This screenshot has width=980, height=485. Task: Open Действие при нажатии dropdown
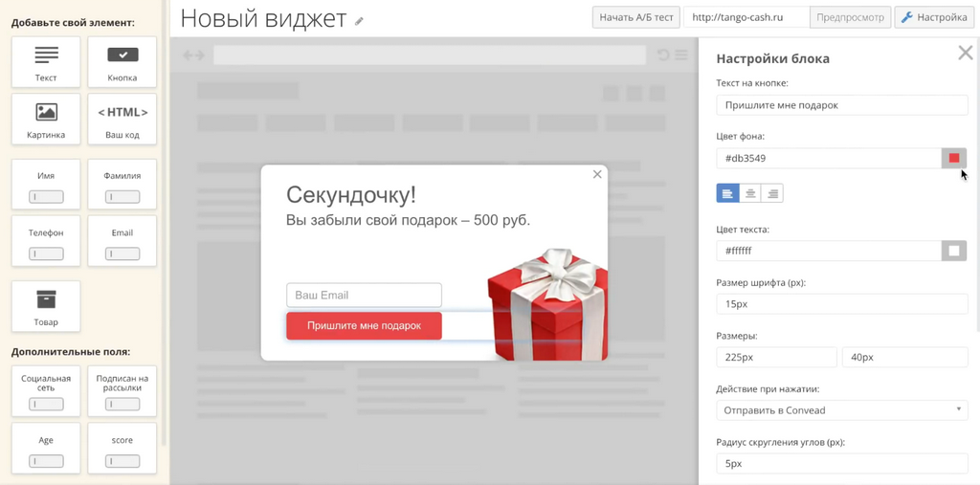pyautogui.click(x=842, y=410)
